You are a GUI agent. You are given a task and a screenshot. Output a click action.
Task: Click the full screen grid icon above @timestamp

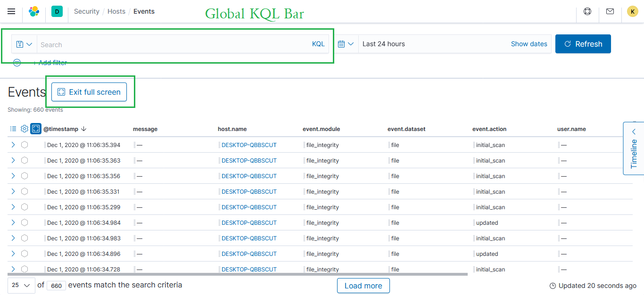coord(35,128)
